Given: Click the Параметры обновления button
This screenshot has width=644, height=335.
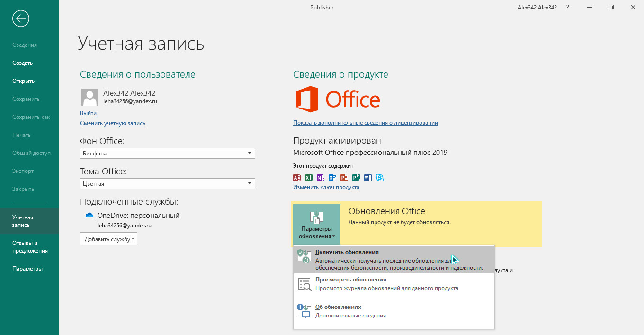Looking at the screenshot, I should [316, 225].
